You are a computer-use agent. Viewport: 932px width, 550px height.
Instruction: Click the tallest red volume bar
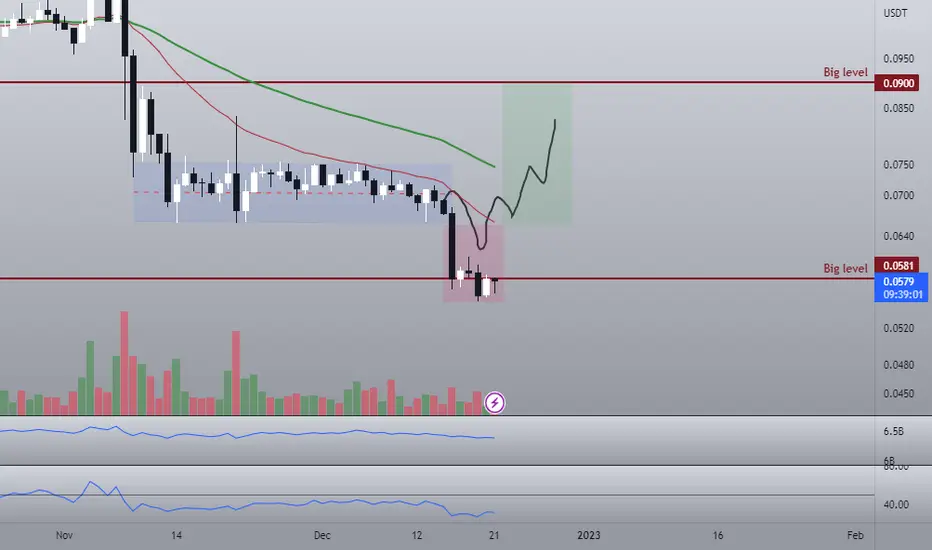coord(124,363)
